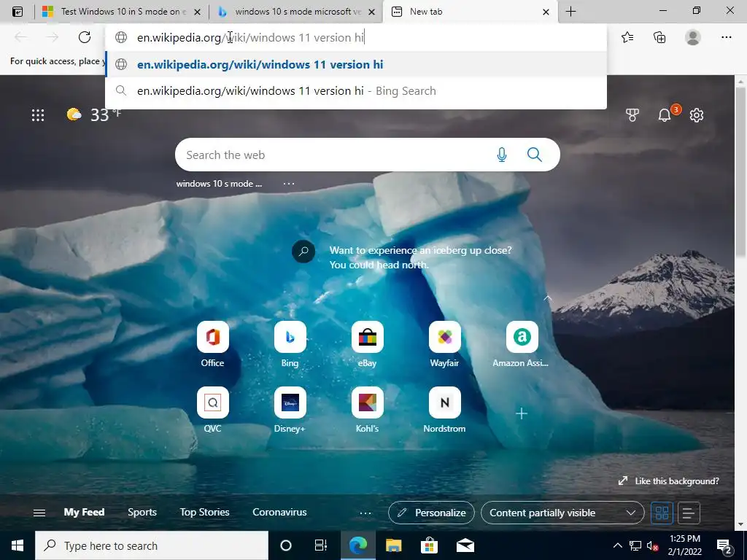Close the Test Windows 10 S mode tab
Viewport: 747px width, 560px height.
point(198,12)
